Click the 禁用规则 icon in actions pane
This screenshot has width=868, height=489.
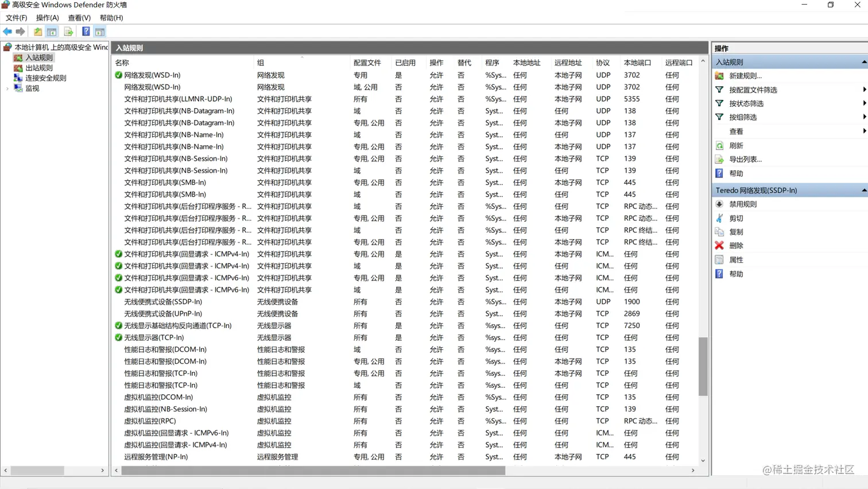click(x=719, y=204)
